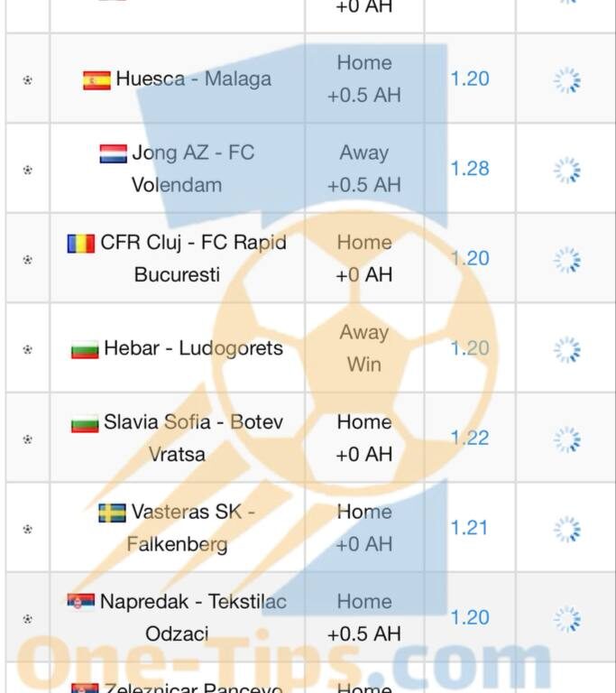The image size is (616, 693).
Task: Open the Huesca - Malaga match
Action: click(194, 79)
